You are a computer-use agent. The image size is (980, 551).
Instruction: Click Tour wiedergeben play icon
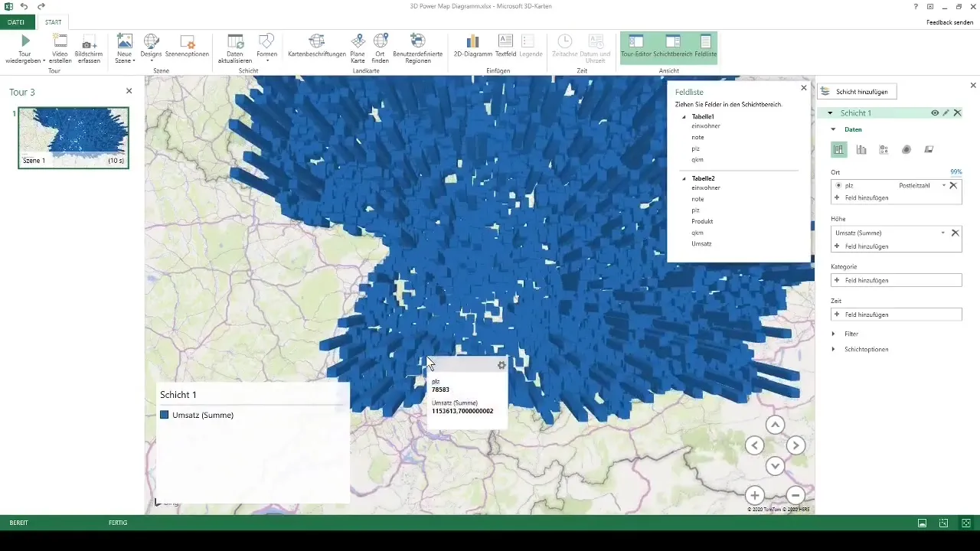point(26,41)
